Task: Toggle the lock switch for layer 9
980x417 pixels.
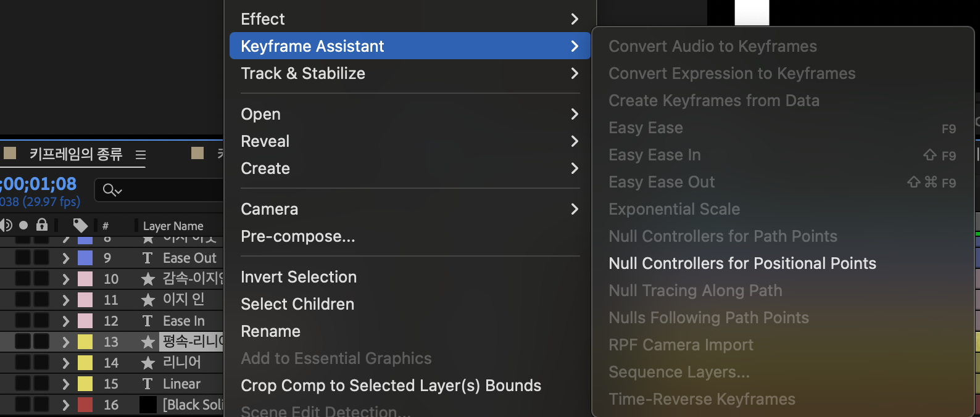Action: [41, 257]
